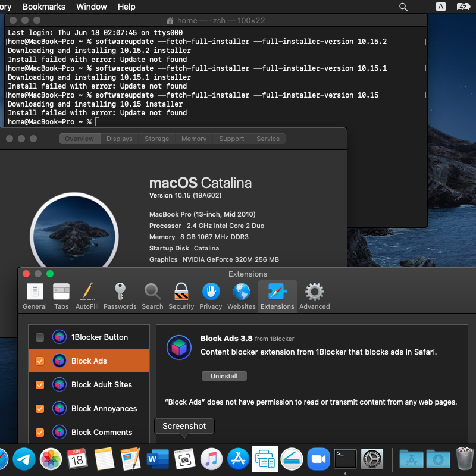Select 1Blocker Button extension row
The image size is (476, 476).
(x=89, y=337)
